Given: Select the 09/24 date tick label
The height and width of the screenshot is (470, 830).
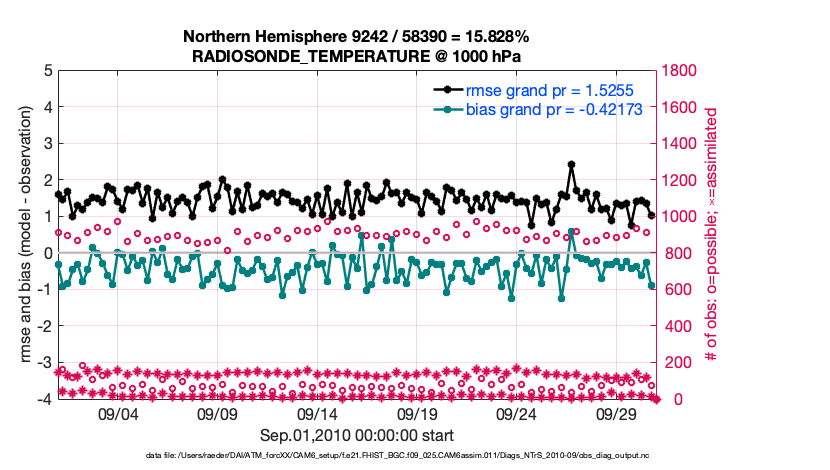Looking at the screenshot, I should (518, 414).
